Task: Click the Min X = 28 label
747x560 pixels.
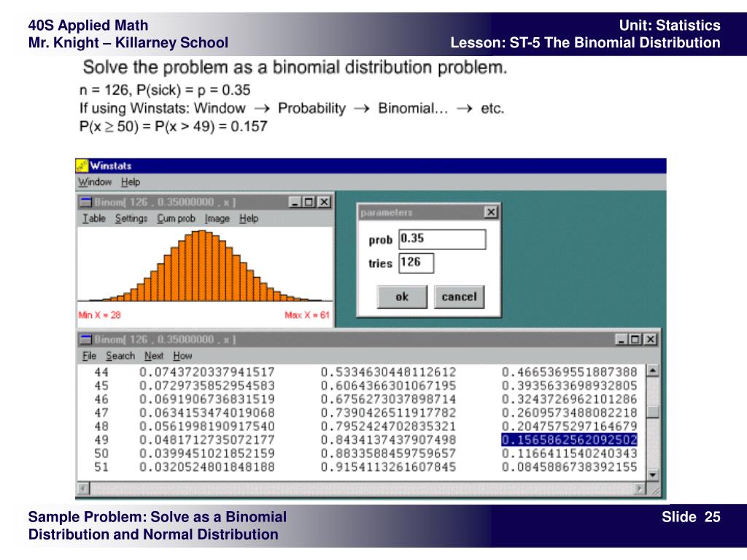Action: 99,315
